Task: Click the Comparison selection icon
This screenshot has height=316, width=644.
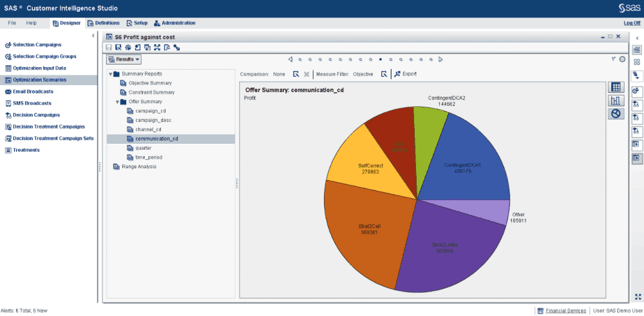Action: [296, 74]
